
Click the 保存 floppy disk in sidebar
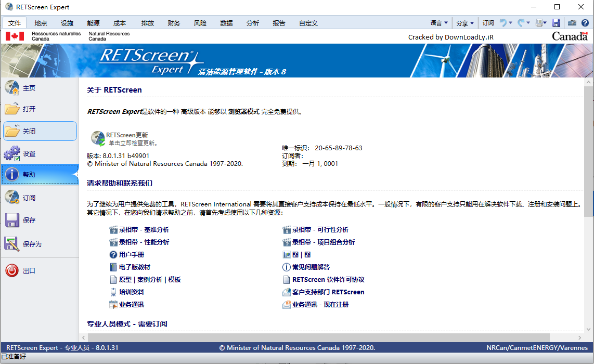click(x=12, y=220)
